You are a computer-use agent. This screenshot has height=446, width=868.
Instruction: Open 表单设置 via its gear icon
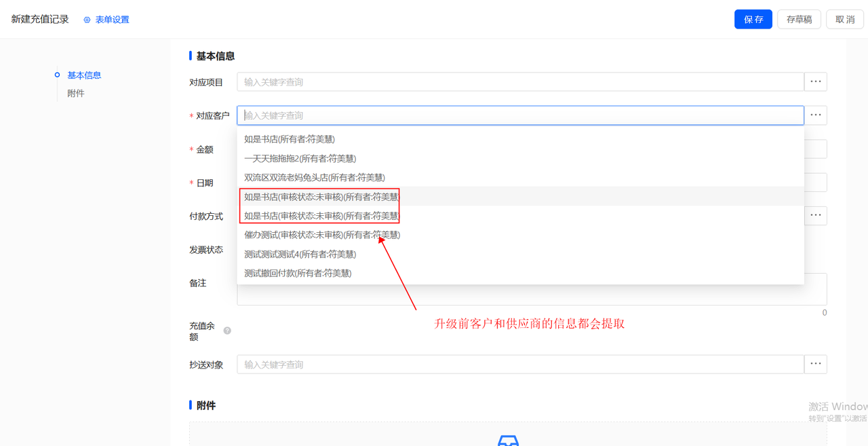point(87,20)
